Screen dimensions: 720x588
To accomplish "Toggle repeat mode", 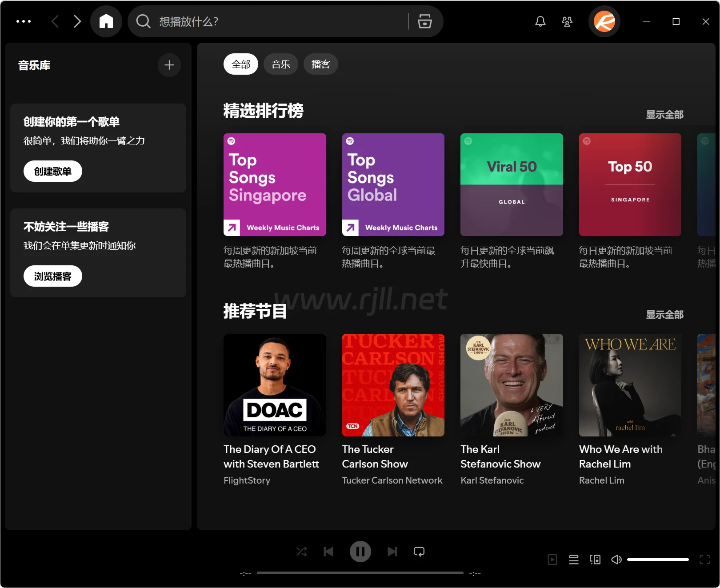I will pyautogui.click(x=419, y=552).
